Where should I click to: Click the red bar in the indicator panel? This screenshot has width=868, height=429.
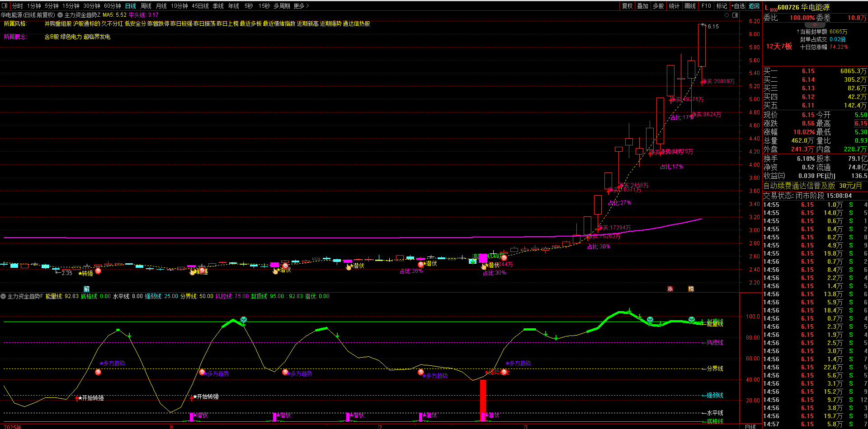pyautogui.click(x=483, y=401)
